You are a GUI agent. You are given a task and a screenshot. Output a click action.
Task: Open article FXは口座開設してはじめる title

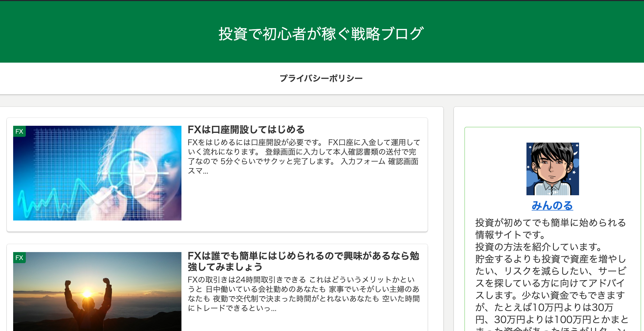[x=246, y=129]
